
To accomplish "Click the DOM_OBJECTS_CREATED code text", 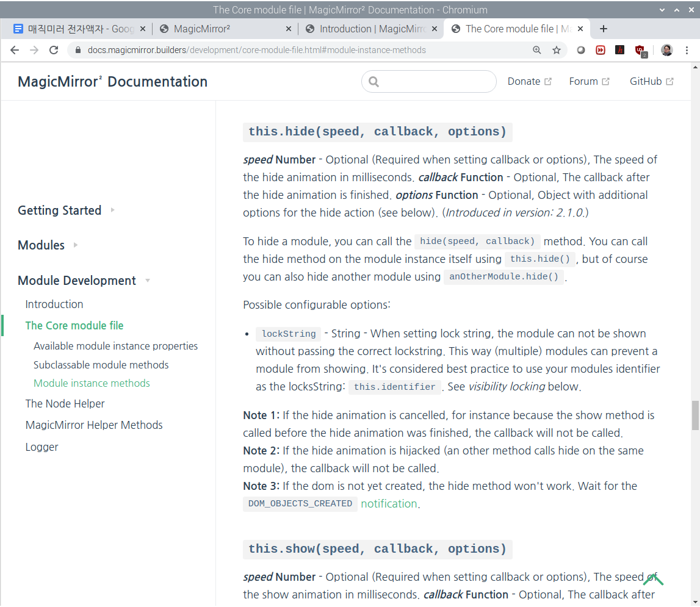I will pos(300,503).
